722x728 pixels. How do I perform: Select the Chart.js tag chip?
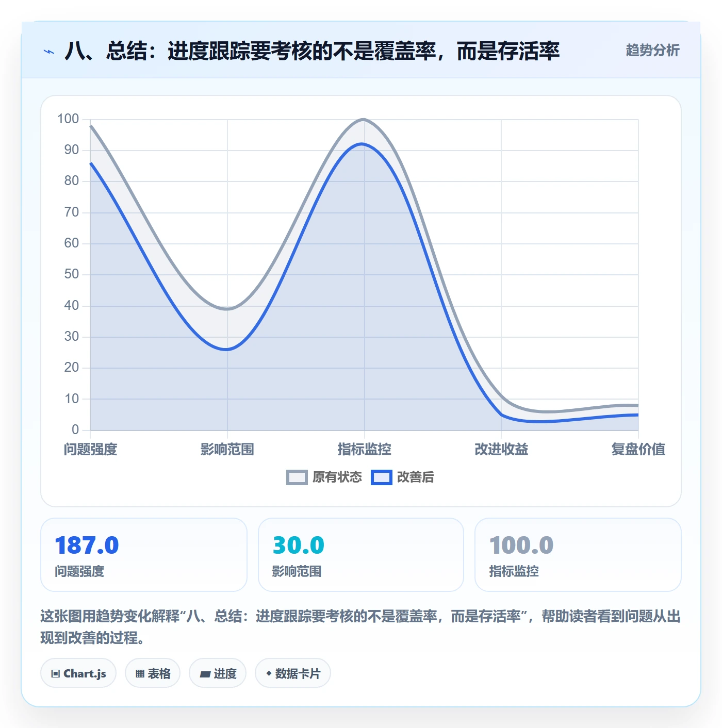pyautogui.click(x=78, y=673)
